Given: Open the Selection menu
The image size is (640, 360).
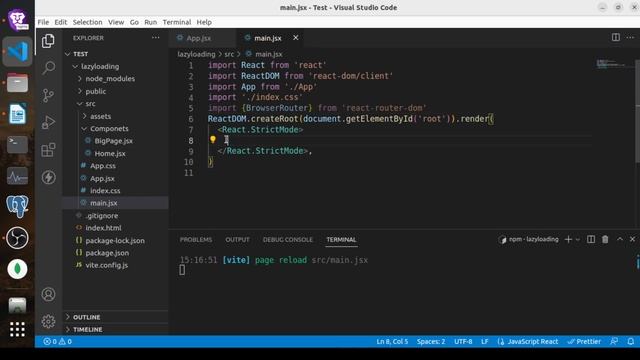Looking at the screenshot, I should 87,22.
